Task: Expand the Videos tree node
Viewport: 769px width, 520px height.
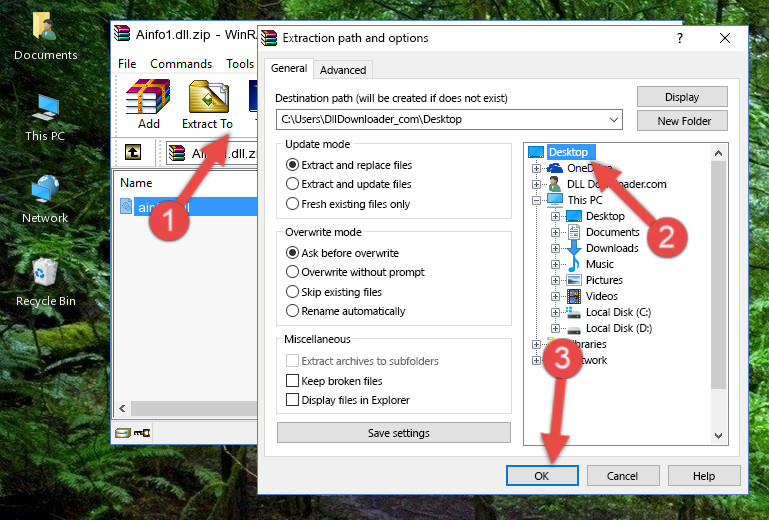Action: coord(555,296)
